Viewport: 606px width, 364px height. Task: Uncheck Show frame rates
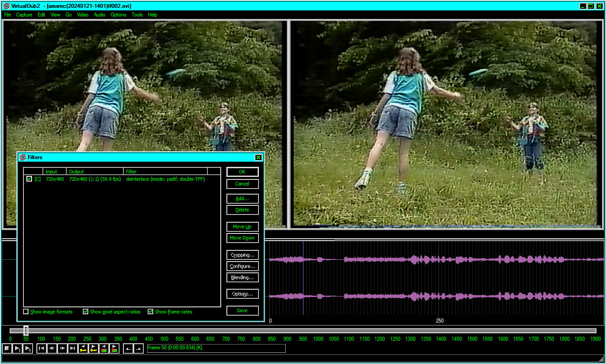(x=151, y=312)
